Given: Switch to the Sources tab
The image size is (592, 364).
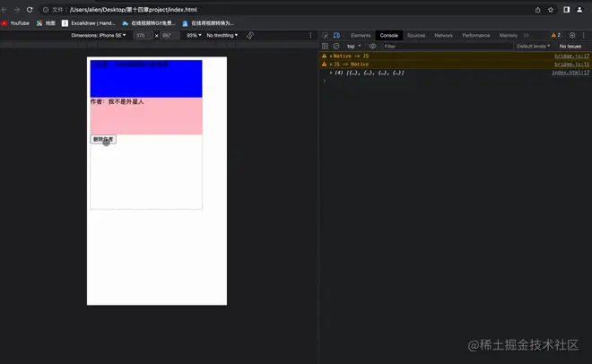Looking at the screenshot, I should tap(416, 36).
